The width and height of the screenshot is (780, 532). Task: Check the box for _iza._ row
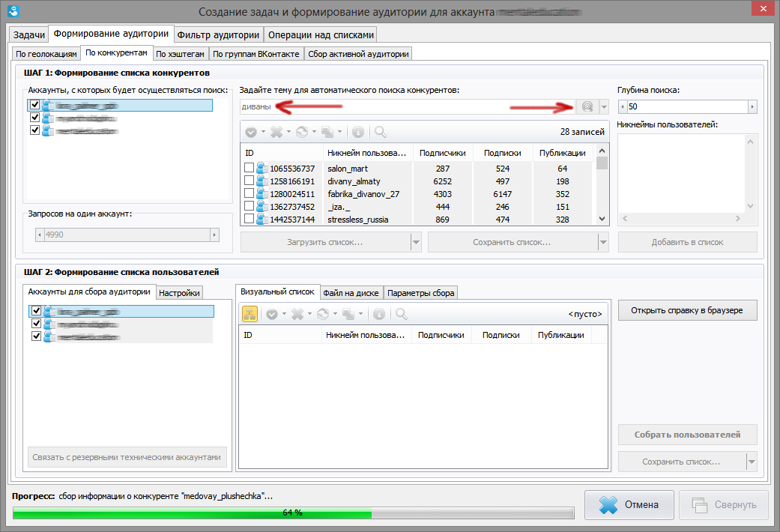click(x=250, y=205)
